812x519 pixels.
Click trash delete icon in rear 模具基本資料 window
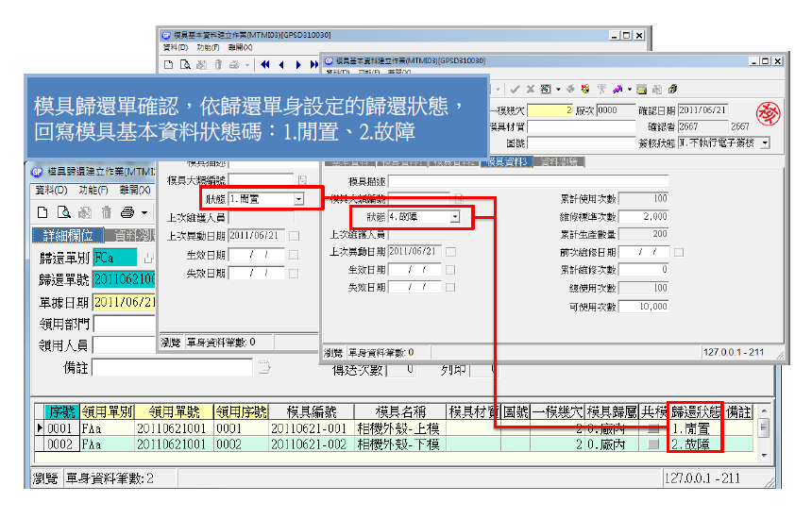(218, 65)
